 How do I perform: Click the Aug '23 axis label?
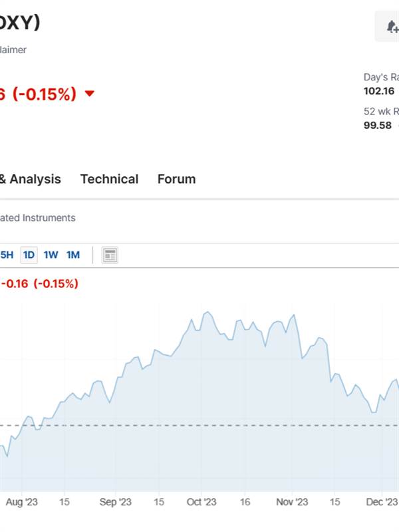tap(22, 502)
